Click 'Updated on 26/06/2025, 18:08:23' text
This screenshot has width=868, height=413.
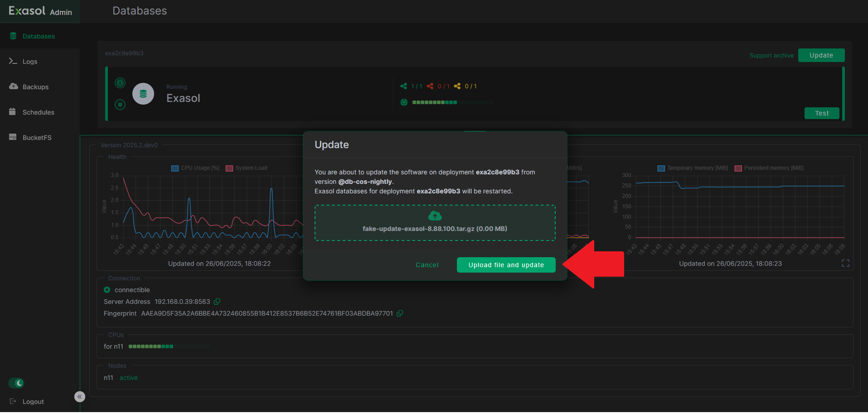[x=730, y=264]
